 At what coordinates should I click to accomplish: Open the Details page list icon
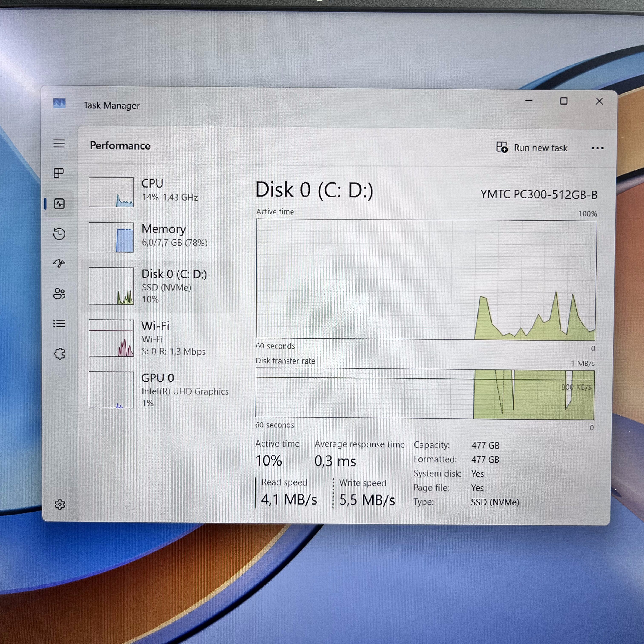tap(59, 324)
